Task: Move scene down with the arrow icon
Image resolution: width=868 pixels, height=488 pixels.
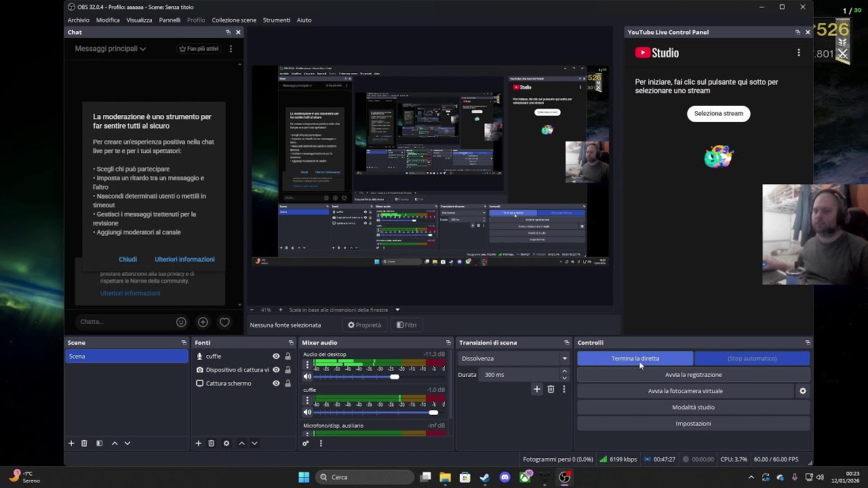Action: click(127, 443)
